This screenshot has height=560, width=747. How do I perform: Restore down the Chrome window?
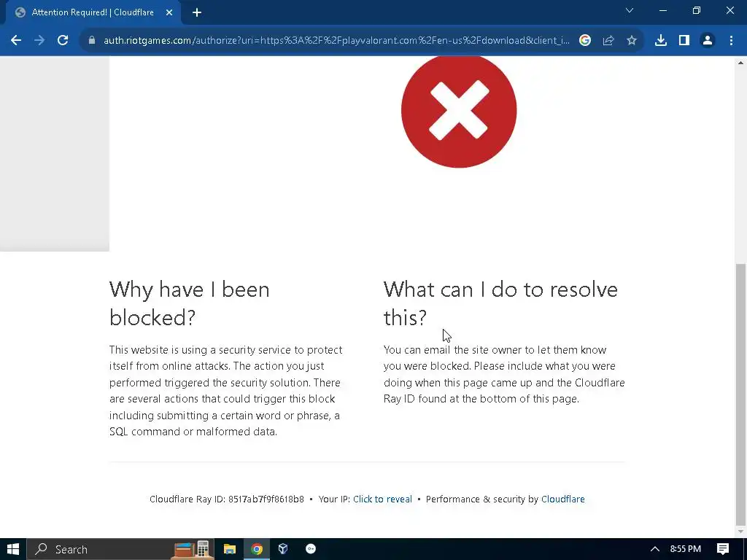click(697, 10)
